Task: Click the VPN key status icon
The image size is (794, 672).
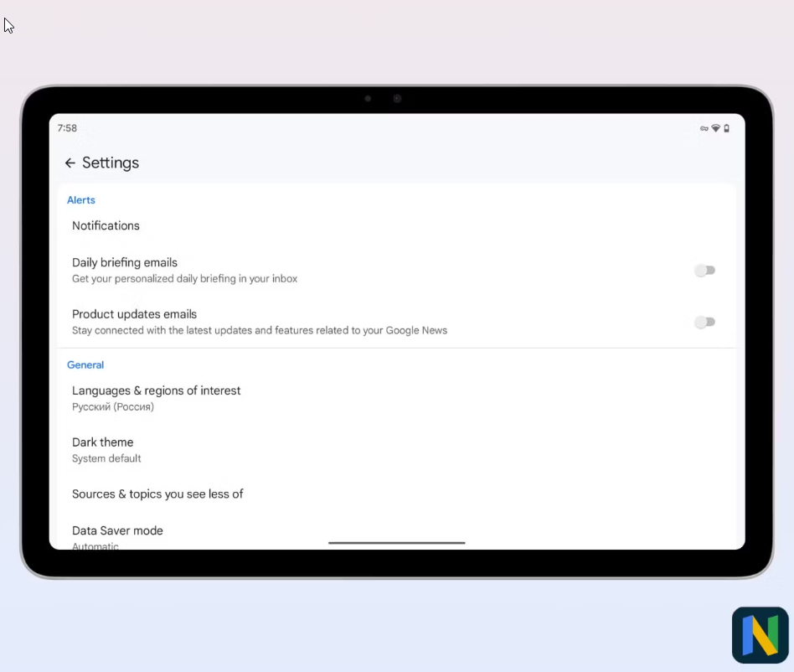Action: (704, 129)
